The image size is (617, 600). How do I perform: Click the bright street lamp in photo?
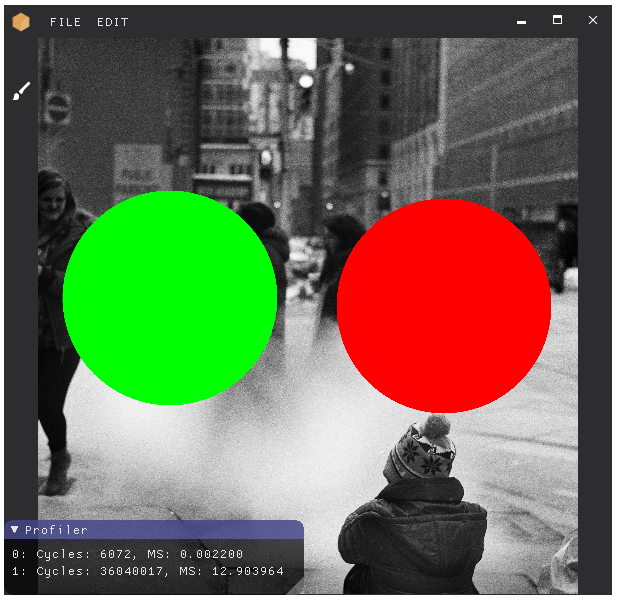coord(306,81)
